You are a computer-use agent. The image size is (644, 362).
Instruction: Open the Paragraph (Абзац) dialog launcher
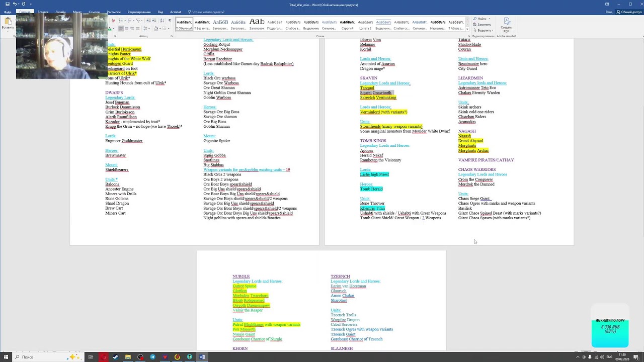[x=172, y=36]
